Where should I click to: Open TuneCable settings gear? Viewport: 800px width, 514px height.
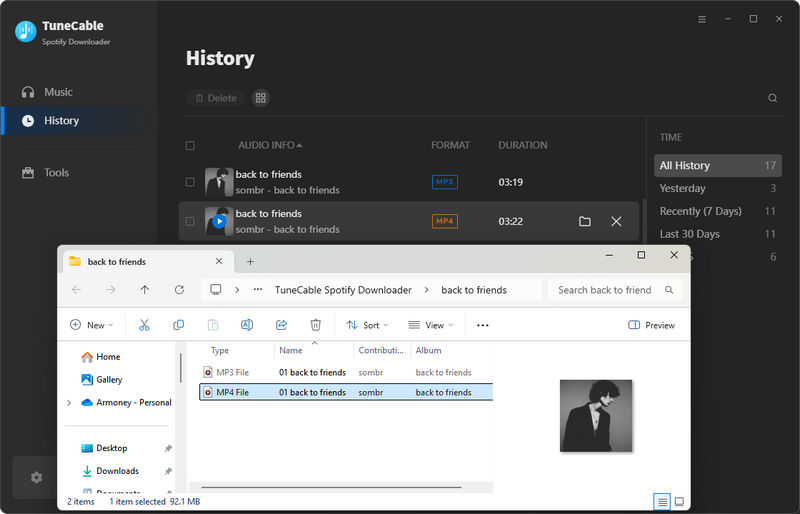tap(36, 477)
